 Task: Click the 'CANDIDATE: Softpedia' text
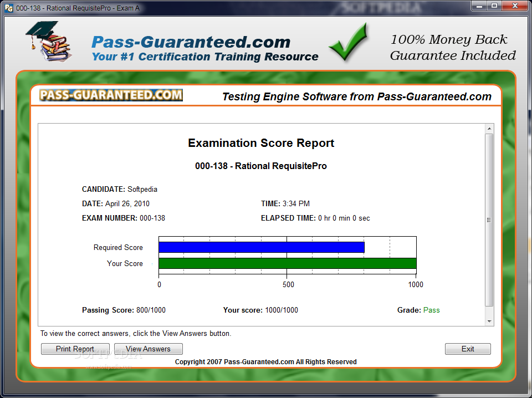coord(120,190)
